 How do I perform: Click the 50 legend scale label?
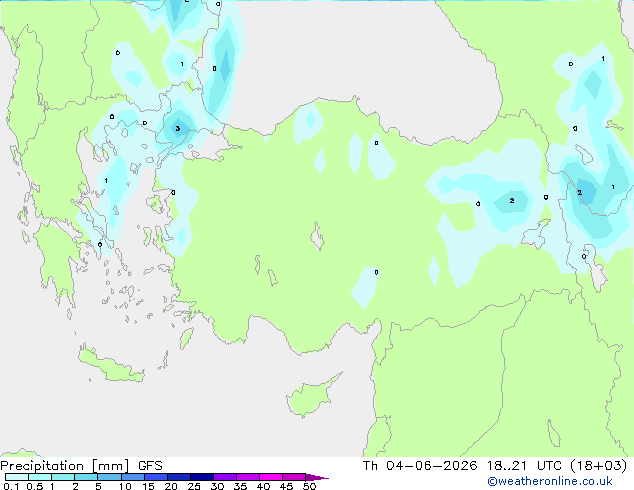coord(310,486)
